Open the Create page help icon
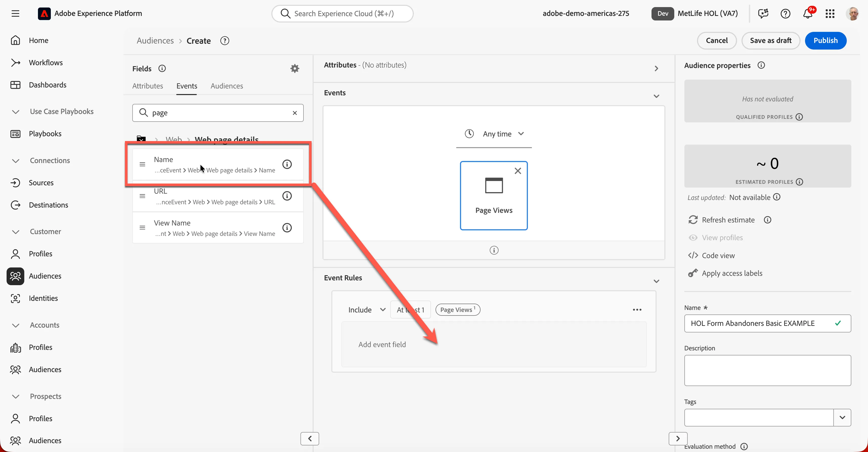The width and height of the screenshot is (868, 452). click(x=224, y=41)
